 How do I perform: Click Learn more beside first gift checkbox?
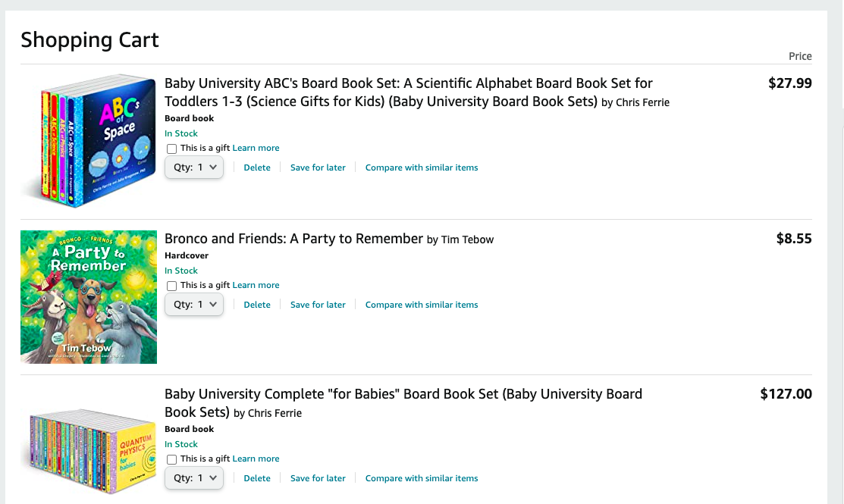pyautogui.click(x=256, y=148)
